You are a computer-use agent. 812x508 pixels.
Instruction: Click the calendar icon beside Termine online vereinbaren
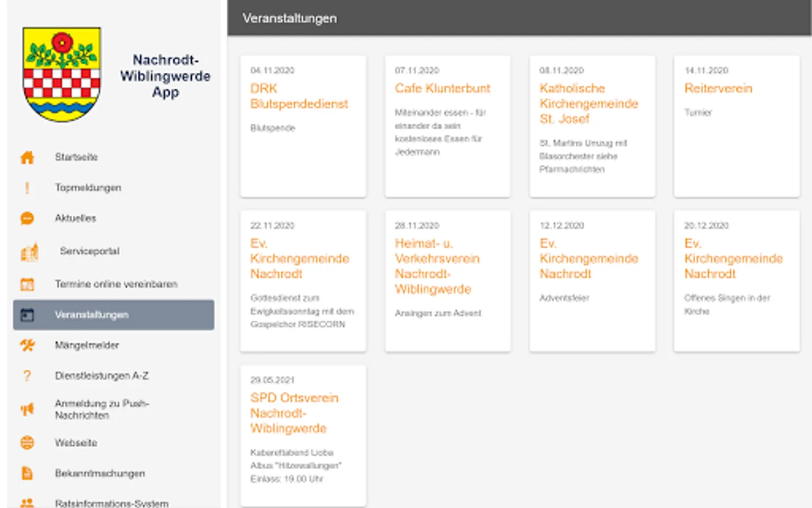(x=27, y=284)
